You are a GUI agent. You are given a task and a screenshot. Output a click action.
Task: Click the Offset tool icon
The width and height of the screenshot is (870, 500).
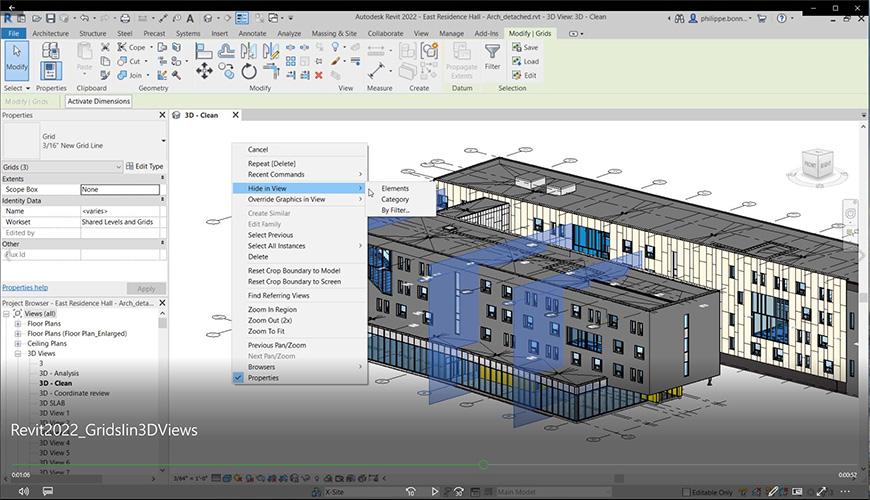point(226,52)
